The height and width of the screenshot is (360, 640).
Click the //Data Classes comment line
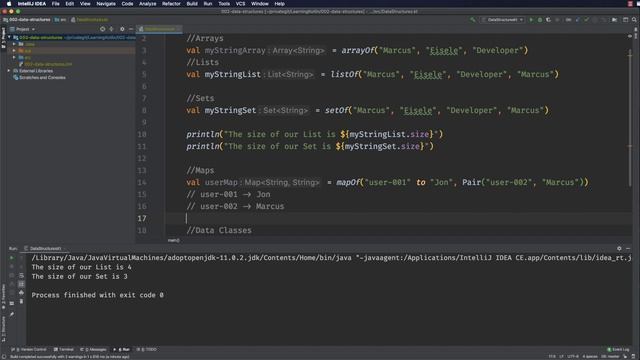click(219, 231)
